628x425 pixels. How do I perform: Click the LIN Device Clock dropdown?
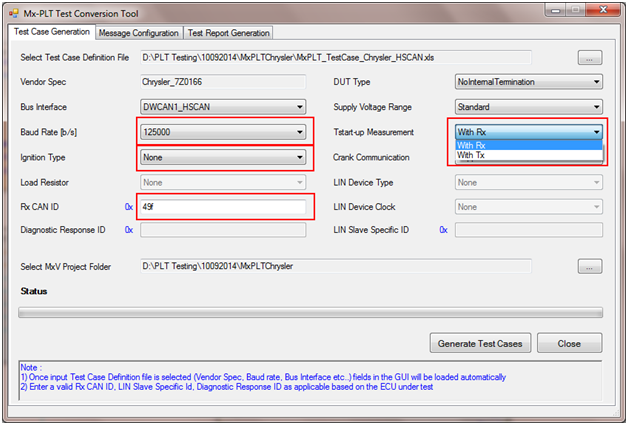click(529, 207)
